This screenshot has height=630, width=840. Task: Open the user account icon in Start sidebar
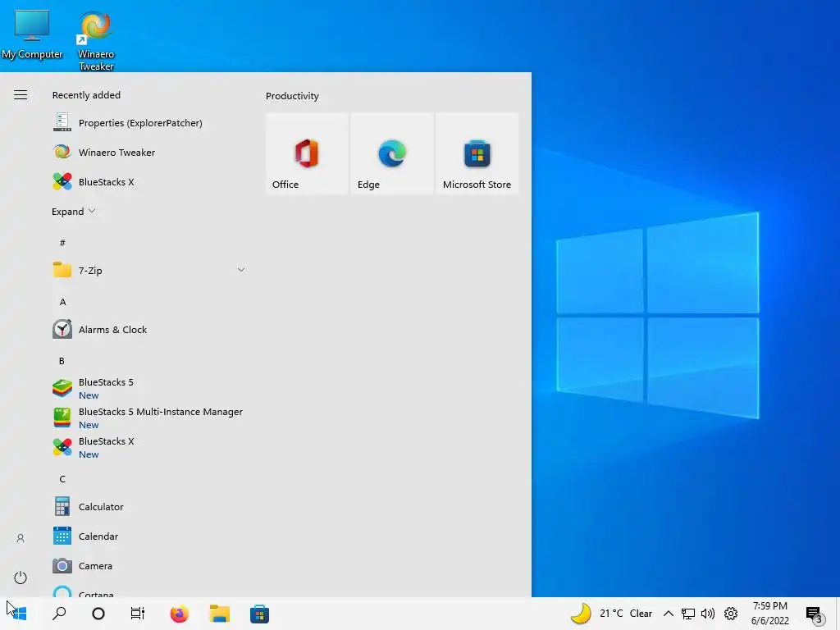tap(21, 538)
